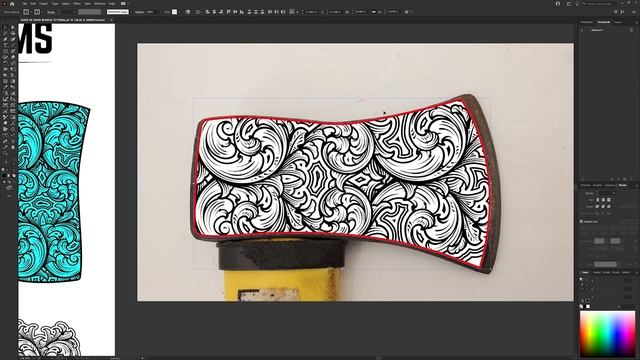Click Horizontal Align Right in the control bar
The height and width of the screenshot is (360, 640).
220,12
